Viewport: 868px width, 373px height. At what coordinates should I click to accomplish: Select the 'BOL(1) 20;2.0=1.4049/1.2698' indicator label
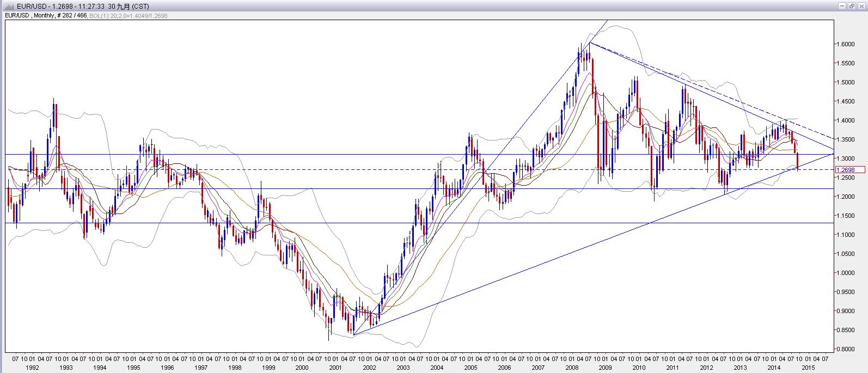[129, 16]
